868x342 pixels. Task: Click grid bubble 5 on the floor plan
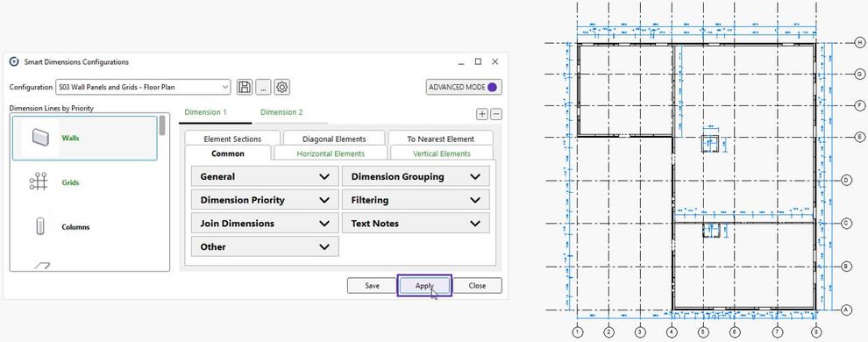[703, 332]
